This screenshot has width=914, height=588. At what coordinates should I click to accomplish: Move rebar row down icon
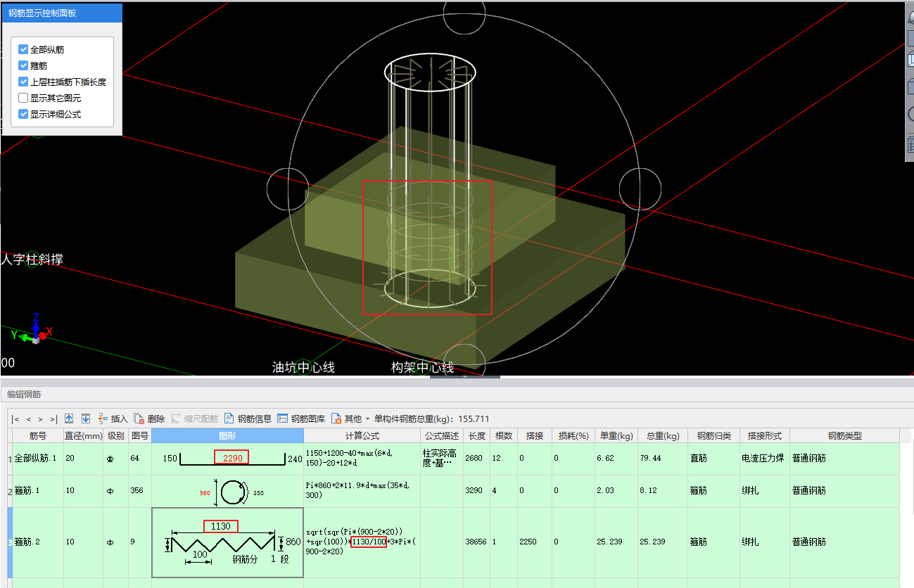tap(85, 418)
